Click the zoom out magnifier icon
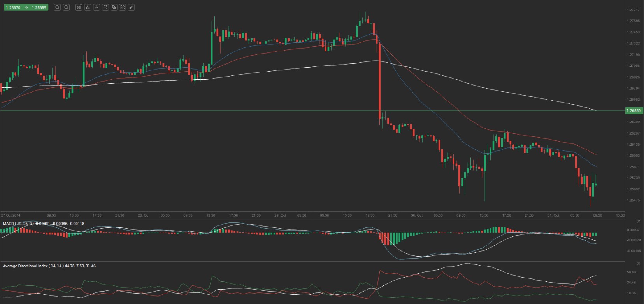The height and width of the screenshot is (304, 644). click(x=57, y=7)
